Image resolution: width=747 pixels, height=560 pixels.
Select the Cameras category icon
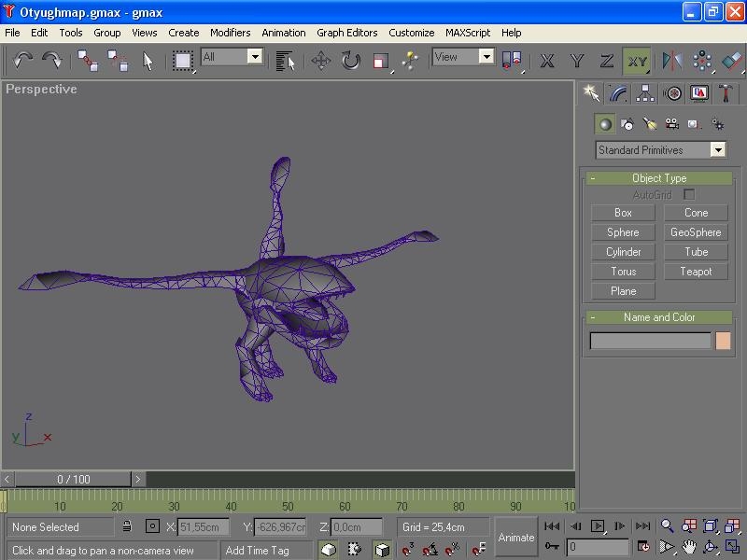(672, 124)
